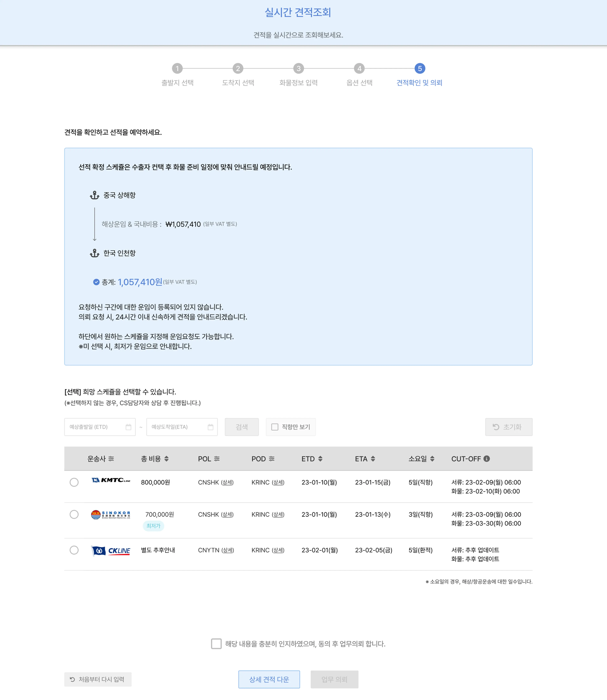Click the 800,000원 cost cell
The height and width of the screenshot is (700, 607).
pyautogui.click(x=156, y=482)
